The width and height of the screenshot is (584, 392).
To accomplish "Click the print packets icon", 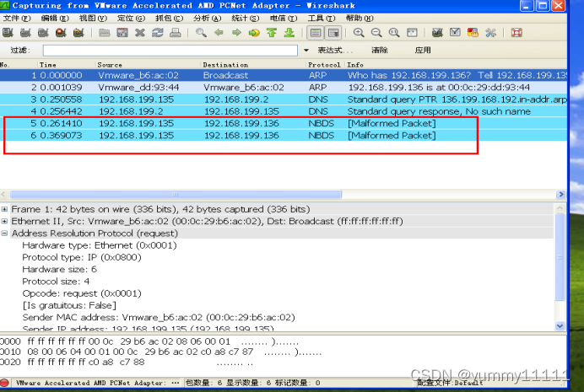I will tap(176, 33).
